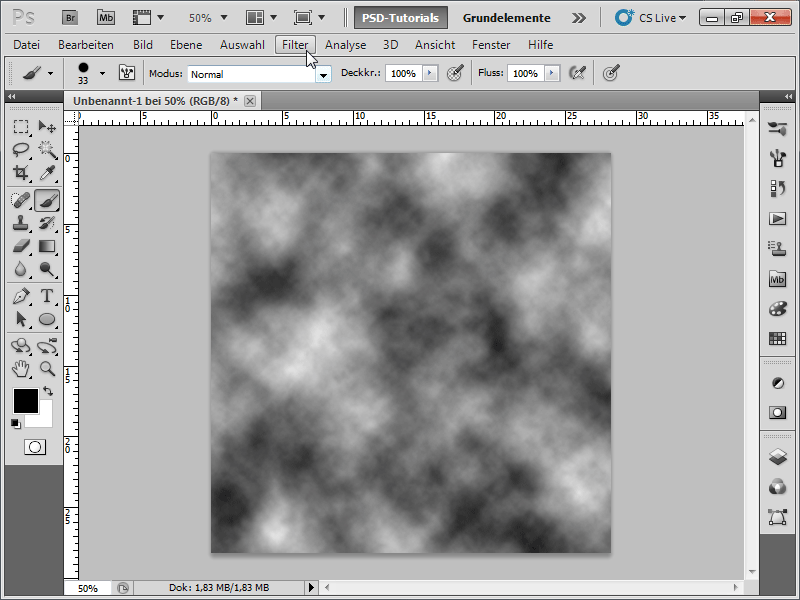Select the Spot Healing Brush tool

(x=21, y=200)
